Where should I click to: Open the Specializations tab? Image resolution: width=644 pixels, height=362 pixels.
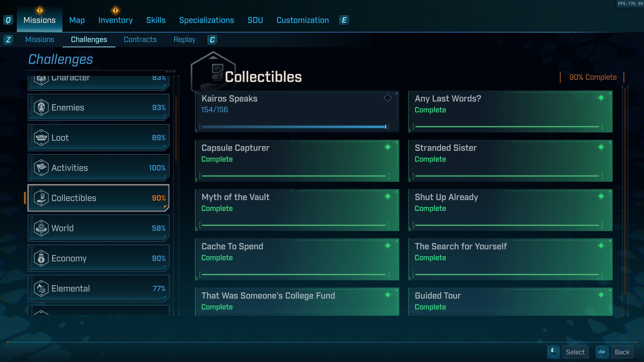(206, 20)
